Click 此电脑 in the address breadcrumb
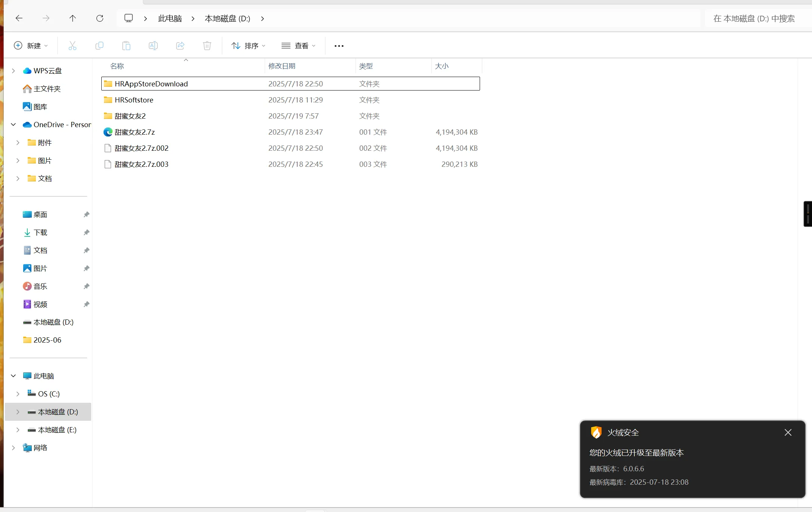The height and width of the screenshot is (512, 812). (x=170, y=18)
